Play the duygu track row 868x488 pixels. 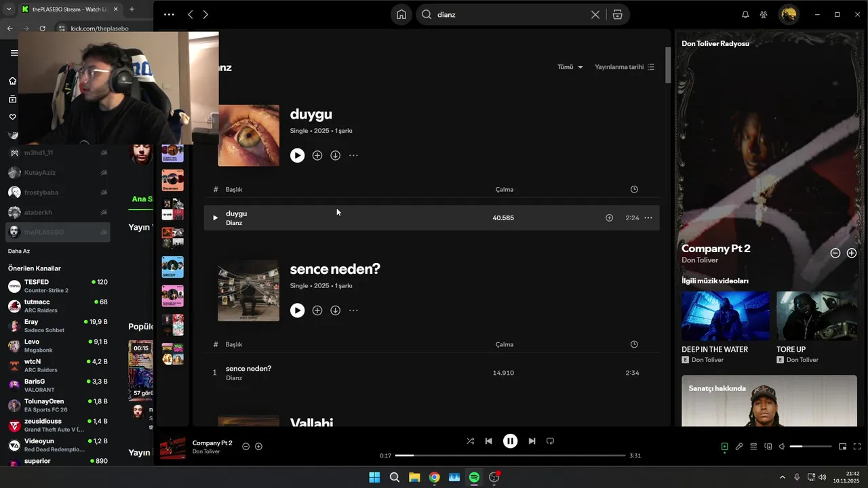[x=215, y=218]
